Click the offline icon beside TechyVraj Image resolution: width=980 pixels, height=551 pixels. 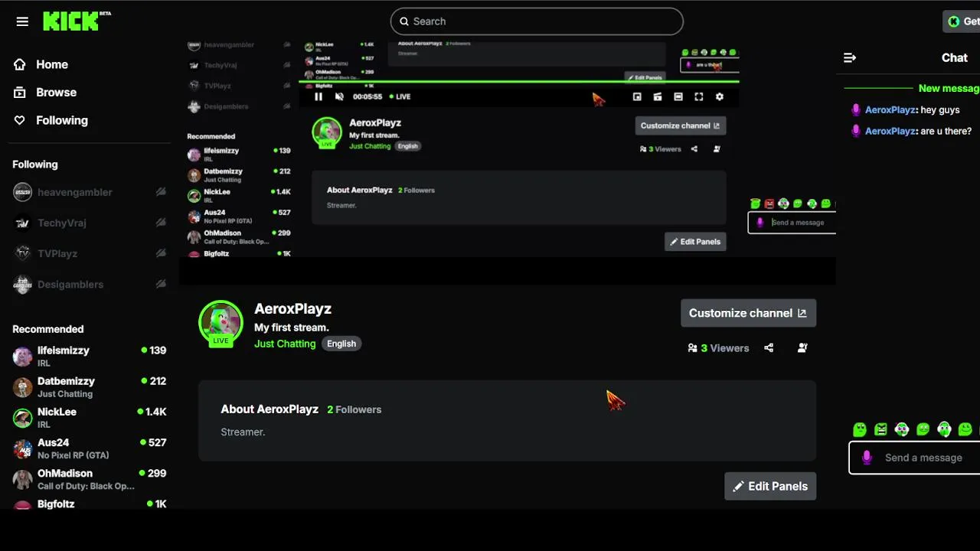point(161,223)
